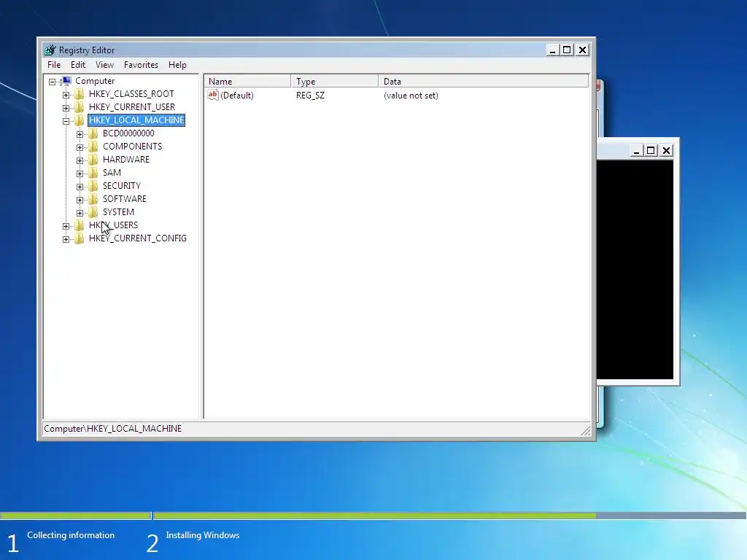Select the SOFTWARE key label
Viewport: 747px width, 560px height.
125,198
